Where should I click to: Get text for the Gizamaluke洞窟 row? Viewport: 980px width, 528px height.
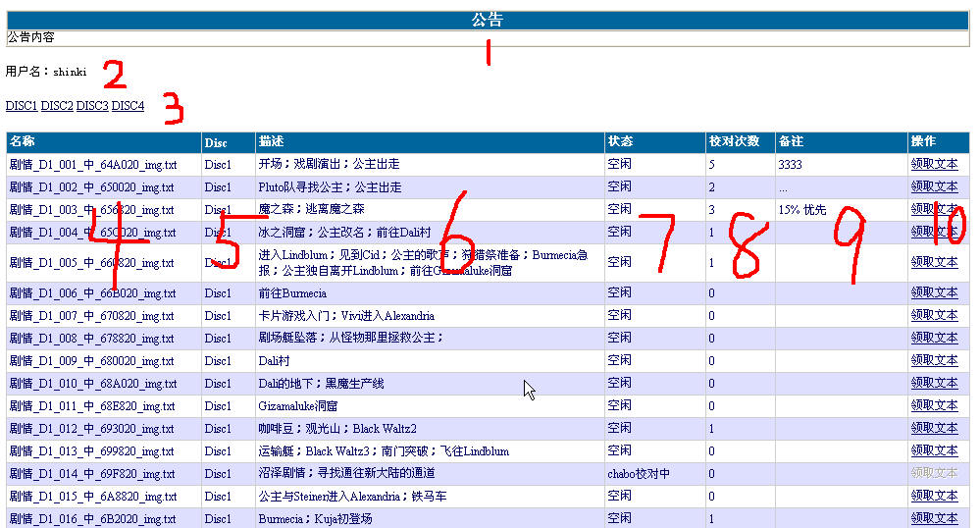(934, 406)
